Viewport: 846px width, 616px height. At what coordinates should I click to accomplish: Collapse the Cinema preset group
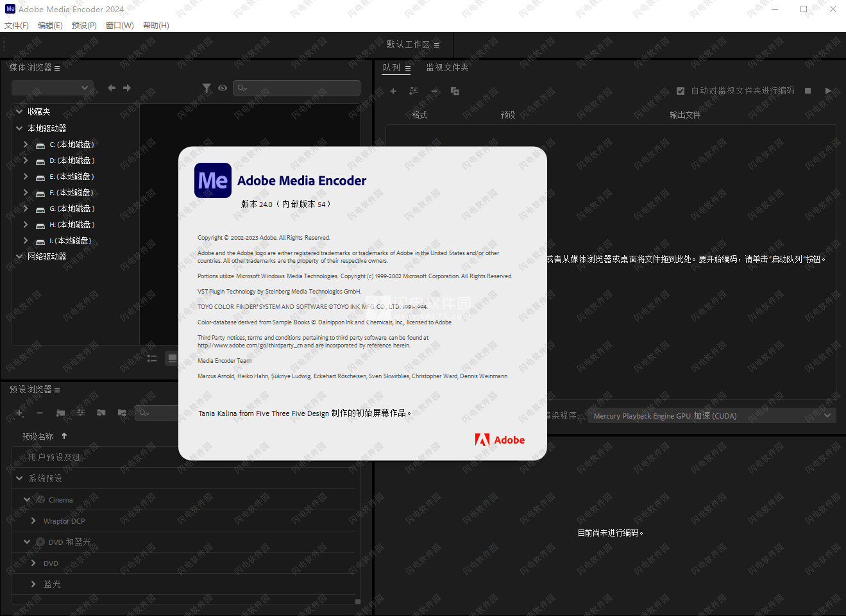(27, 499)
